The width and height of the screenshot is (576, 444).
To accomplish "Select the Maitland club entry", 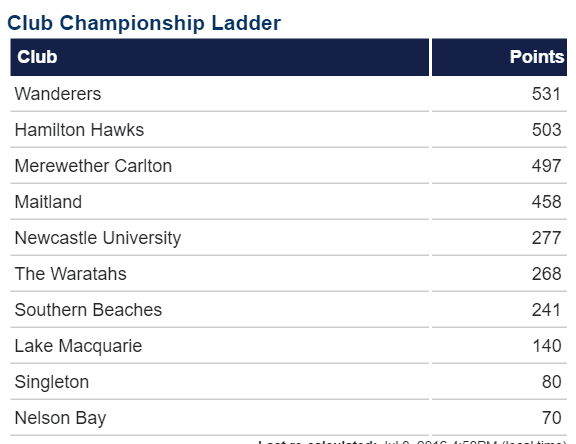I will (48, 202).
